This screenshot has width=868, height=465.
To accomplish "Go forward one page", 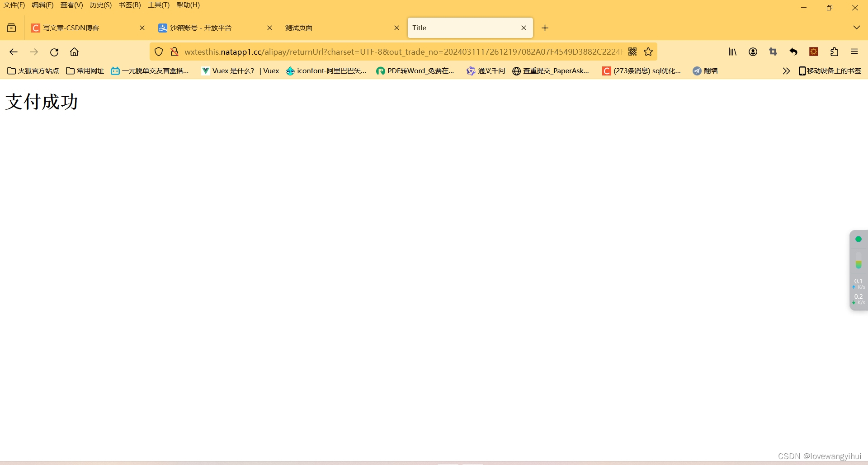I will click(x=34, y=52).
